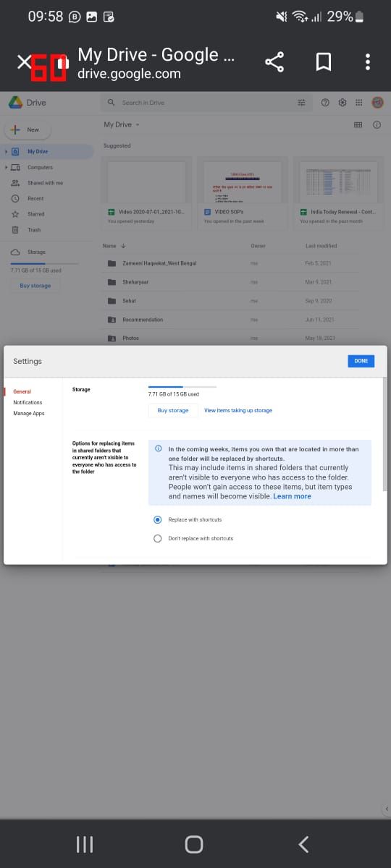The height and width of the screenshot is (868, 391).
Task: Click the Recent clock icon in sidebar
Action: pyautogui.click(x=15, y=198)
